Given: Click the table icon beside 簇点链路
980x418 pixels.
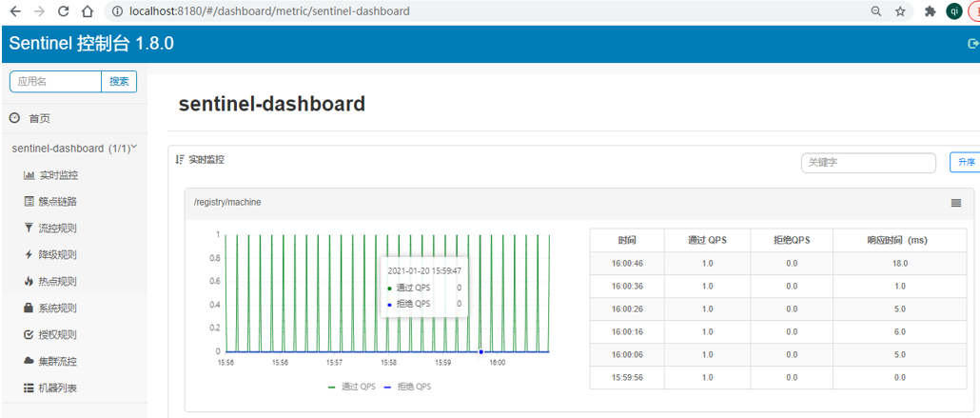Looking at the screenshot, I should click(29, 202).
